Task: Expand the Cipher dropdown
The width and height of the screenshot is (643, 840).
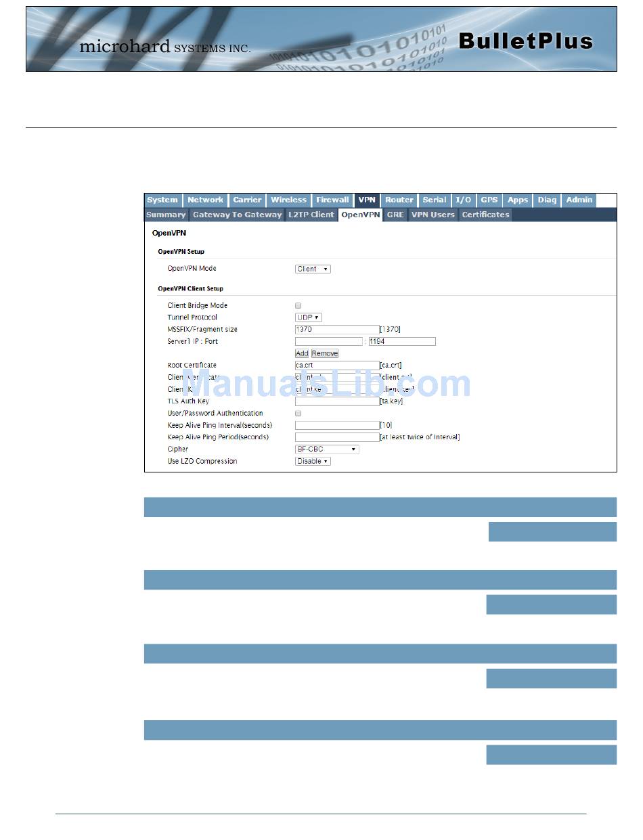Action: pos(327,449)
